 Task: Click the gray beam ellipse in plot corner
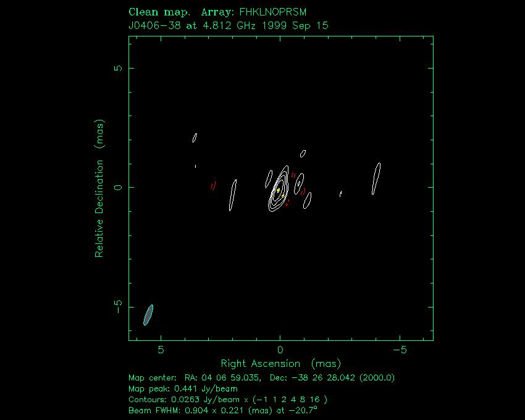(x=148, y=315)
